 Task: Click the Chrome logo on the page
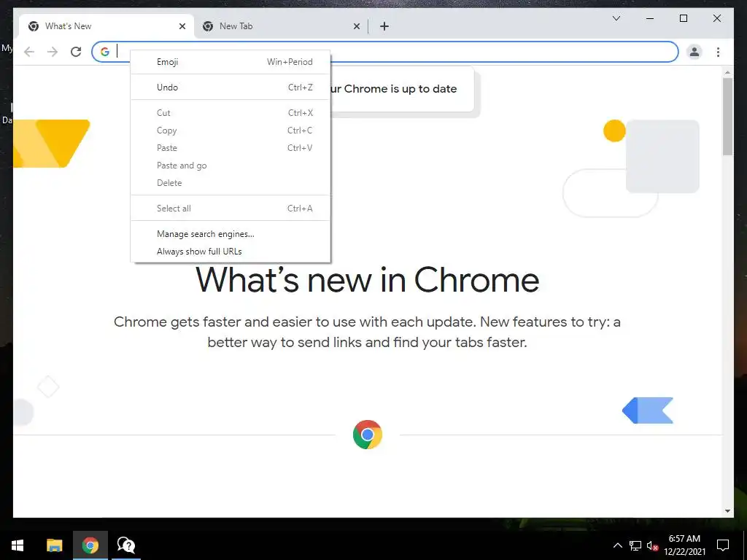pos(368,435)
